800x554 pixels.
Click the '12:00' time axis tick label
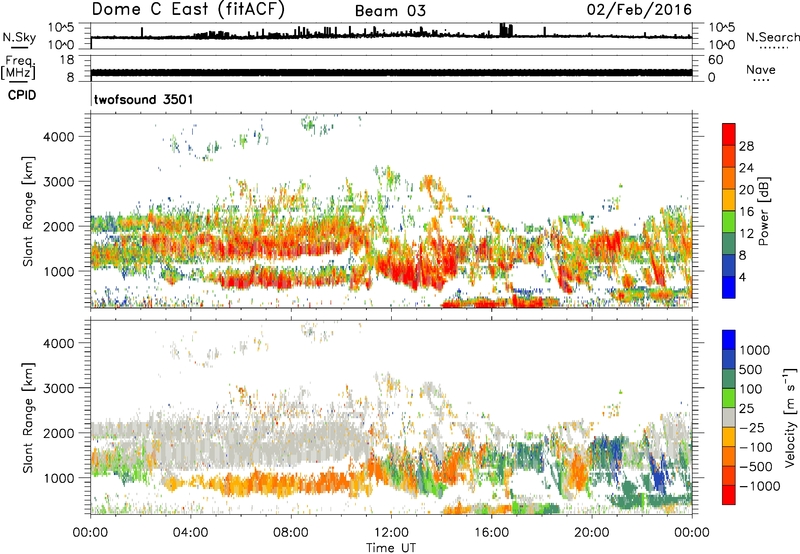tap(391, 533)
